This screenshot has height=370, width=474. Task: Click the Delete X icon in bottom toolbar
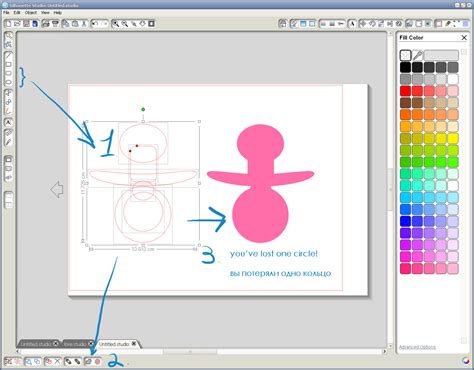coord(57,361)
